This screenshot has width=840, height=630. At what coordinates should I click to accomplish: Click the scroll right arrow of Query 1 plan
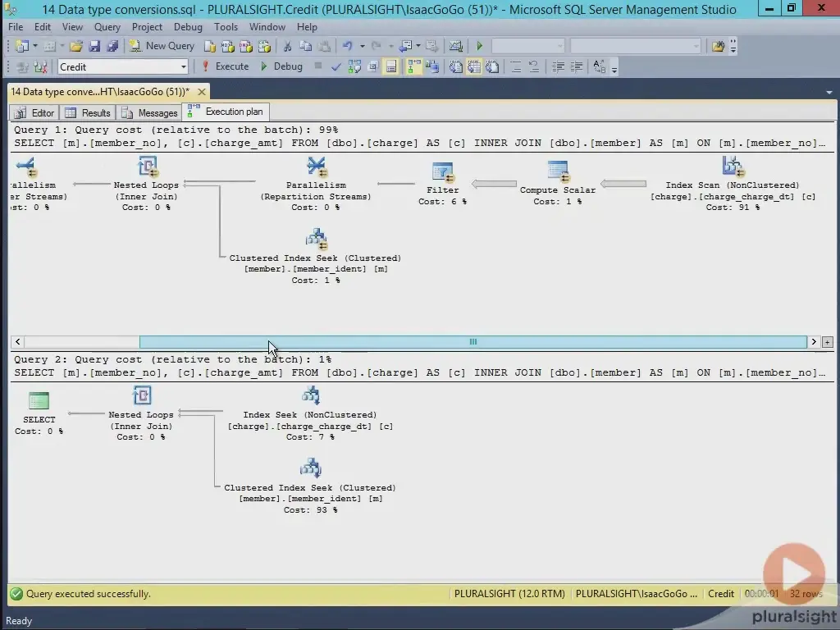point(814,342)
